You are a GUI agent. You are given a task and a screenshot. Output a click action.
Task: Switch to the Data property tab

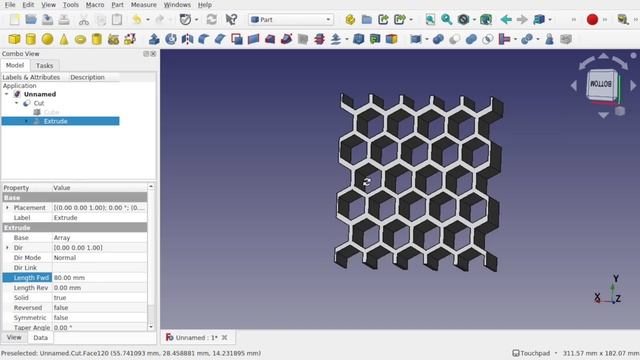click(40, 338)
